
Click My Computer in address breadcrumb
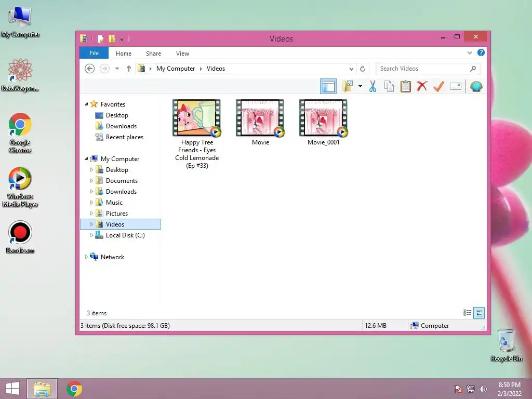176,69
